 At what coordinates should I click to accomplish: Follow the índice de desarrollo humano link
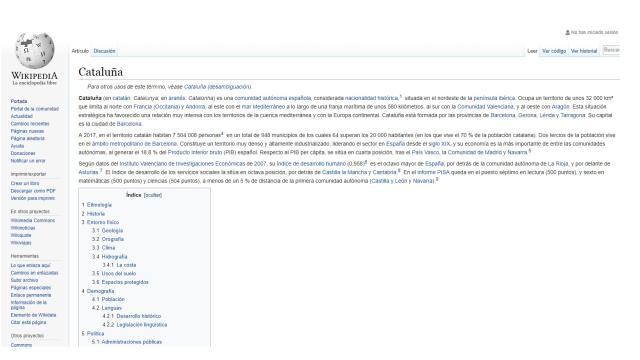311,164
